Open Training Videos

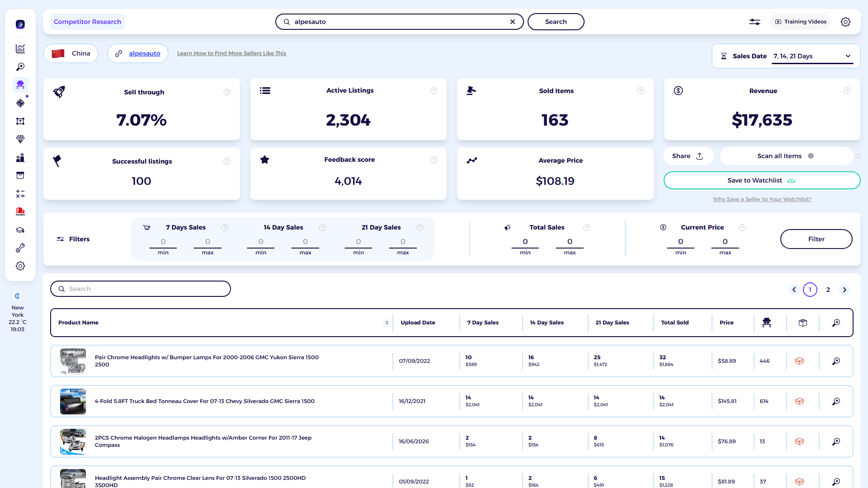800,22
